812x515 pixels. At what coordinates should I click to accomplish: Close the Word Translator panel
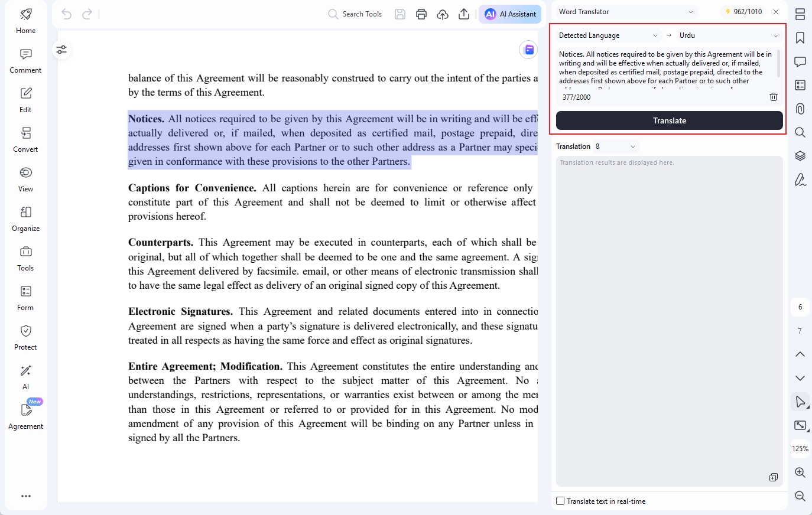tap(776, 12)
